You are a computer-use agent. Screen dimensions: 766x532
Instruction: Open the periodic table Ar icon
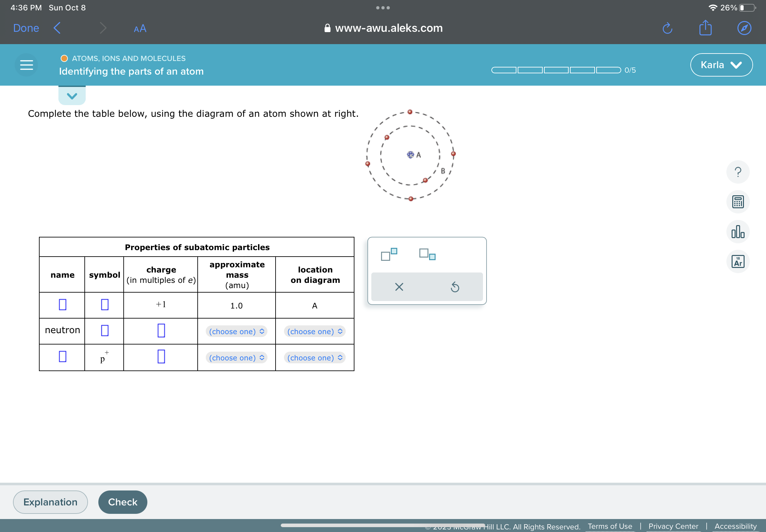pos(738,262)
